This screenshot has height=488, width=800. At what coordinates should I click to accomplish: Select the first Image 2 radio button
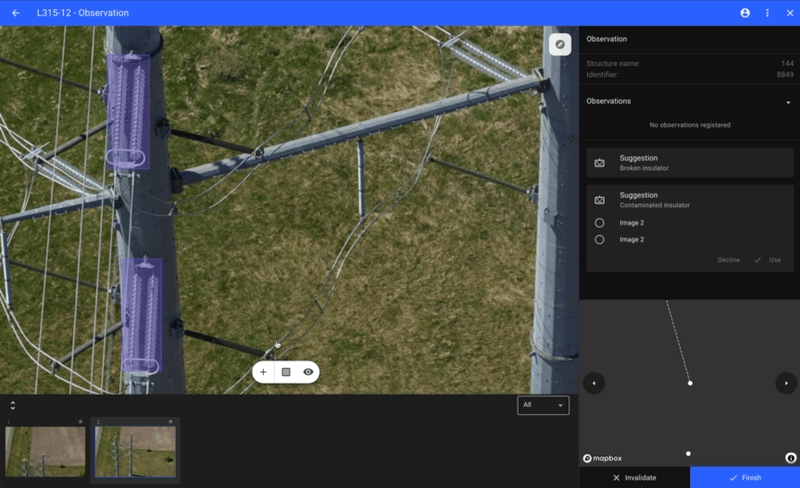[600, 223]
